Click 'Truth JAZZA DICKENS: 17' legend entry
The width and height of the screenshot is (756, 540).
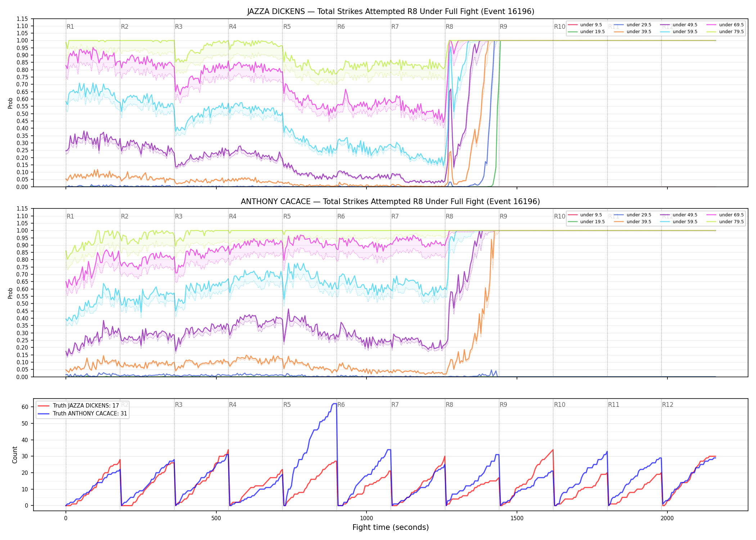[78, 406]
